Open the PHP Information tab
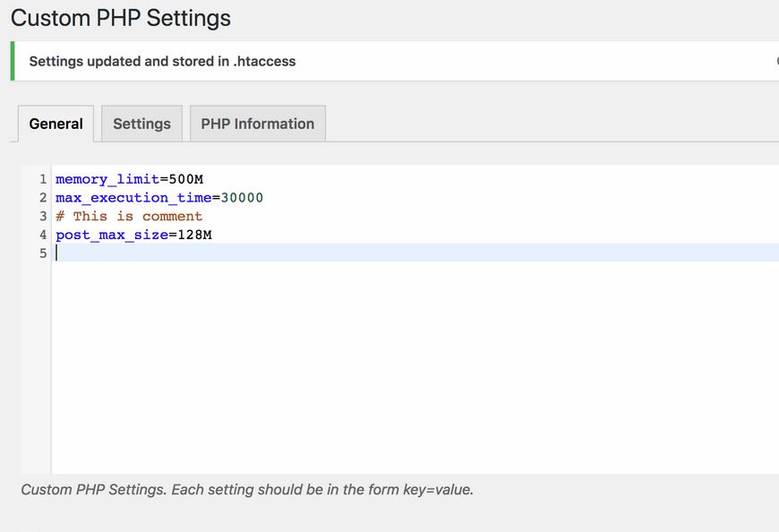 click(257, 124)
